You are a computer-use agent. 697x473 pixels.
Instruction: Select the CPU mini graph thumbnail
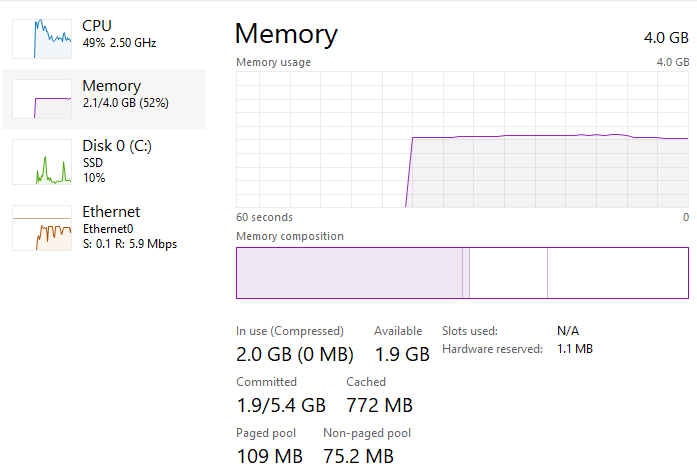point(41,36)
